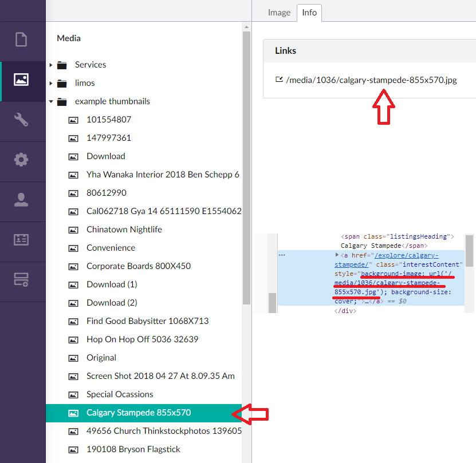Open the Forms section in sidebar

[21, 280]
